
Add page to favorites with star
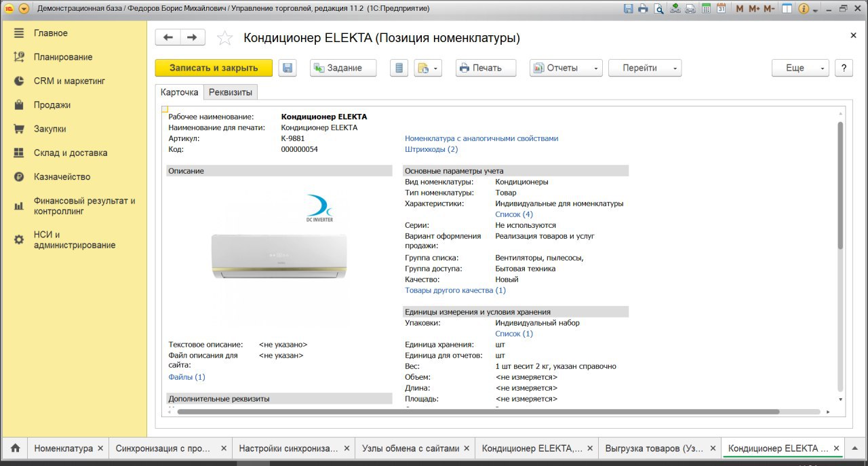coord(224,38)
